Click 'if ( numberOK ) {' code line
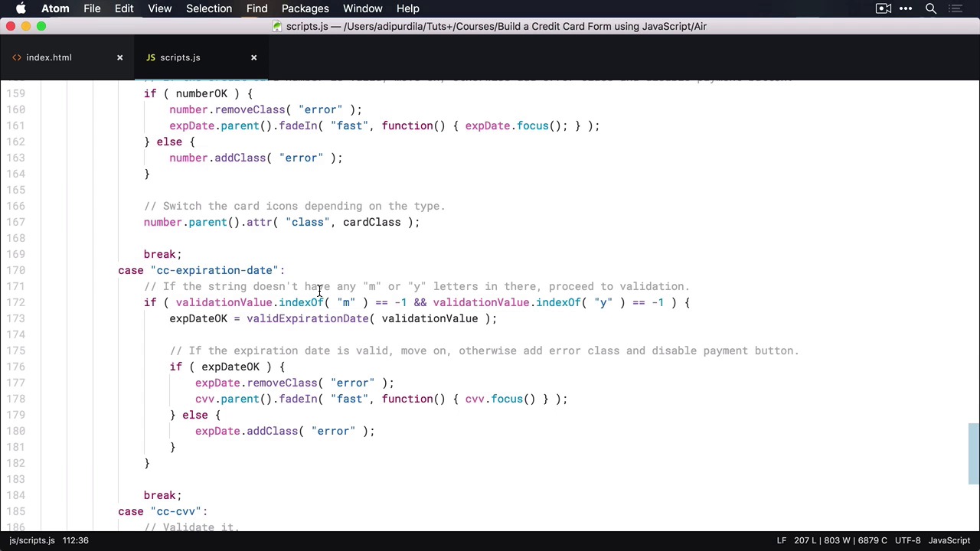This screenshot has width=980, height=551. [198, 93]
